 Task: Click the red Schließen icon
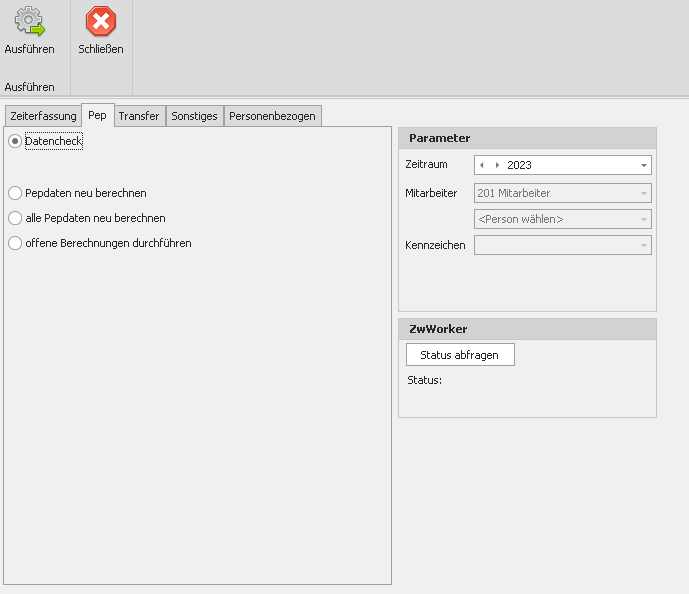click(x=100, y=22)
